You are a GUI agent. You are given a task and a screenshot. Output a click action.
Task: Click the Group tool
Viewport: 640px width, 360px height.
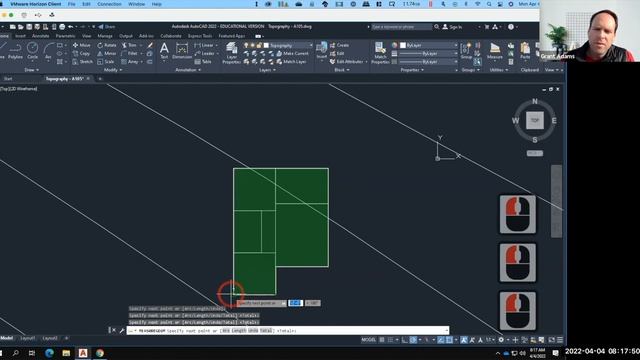pos(467,51)
